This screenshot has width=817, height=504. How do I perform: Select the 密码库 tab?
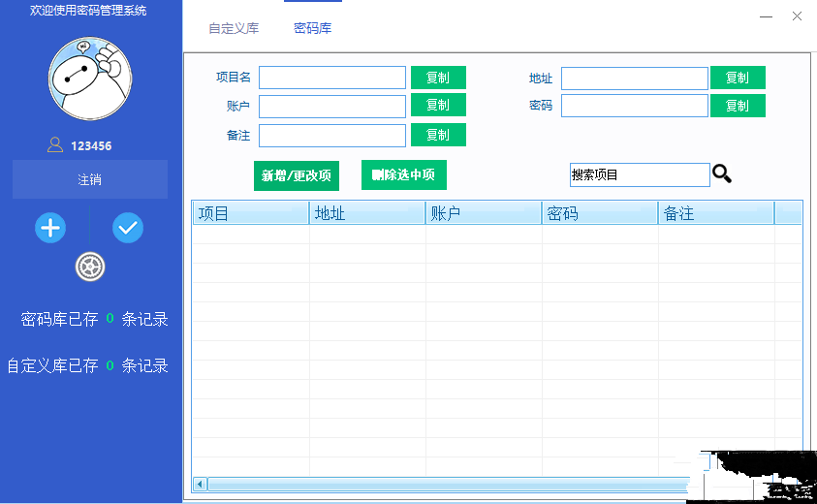point(312,28)
